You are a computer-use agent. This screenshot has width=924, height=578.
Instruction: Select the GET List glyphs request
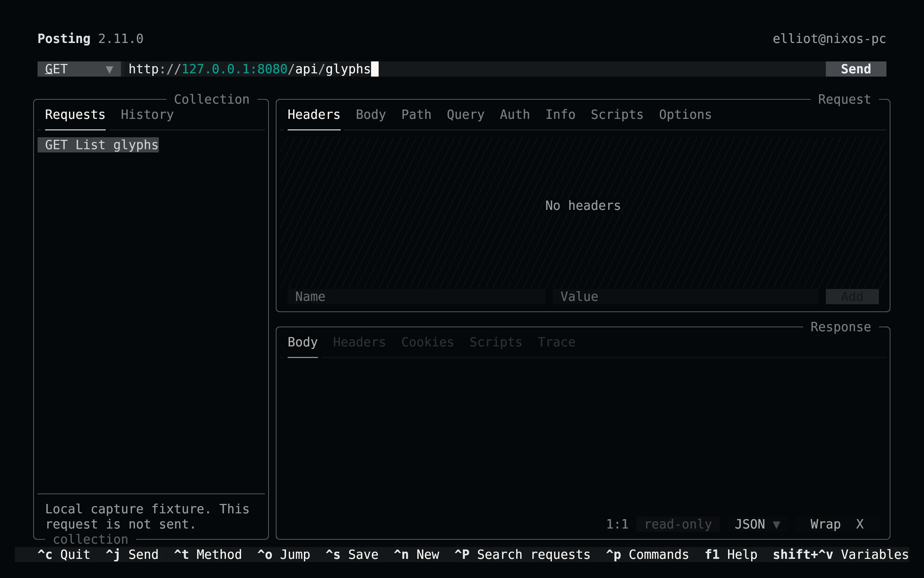98,145
